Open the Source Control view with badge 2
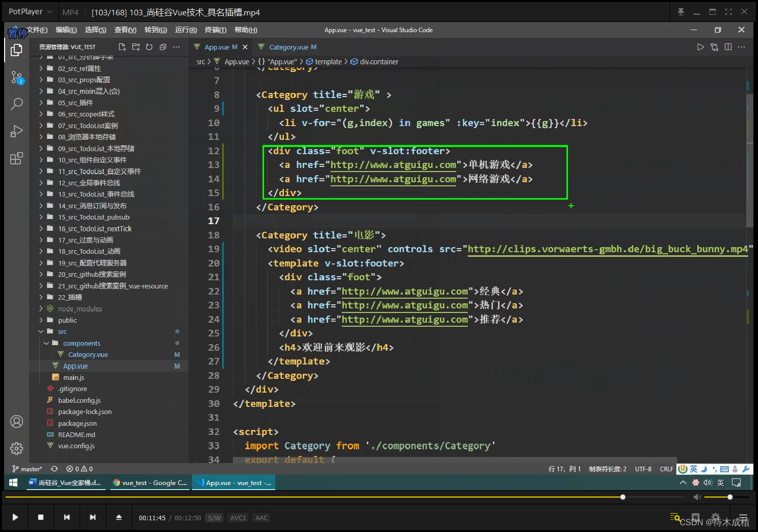The image size is (758, 532). (x=17, y=78)
